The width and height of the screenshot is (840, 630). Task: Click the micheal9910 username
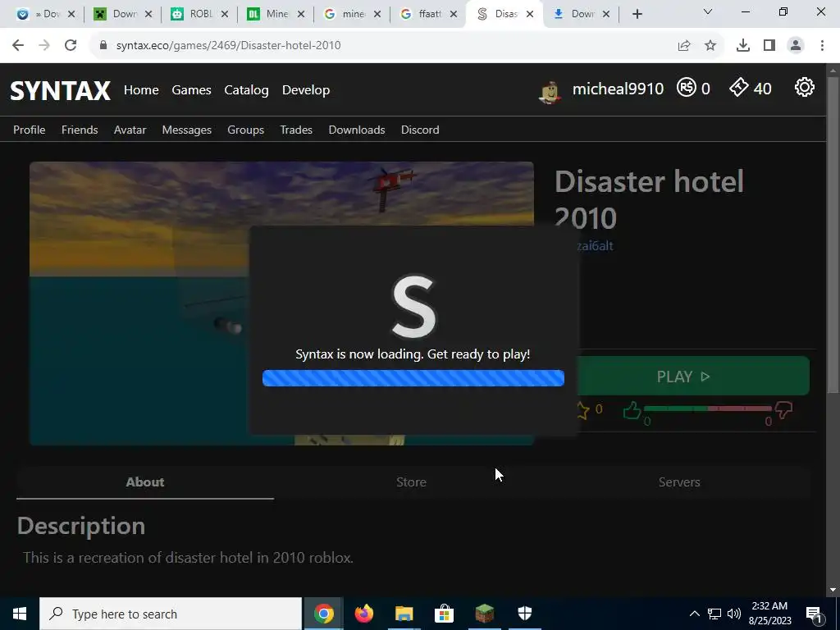pos(618,89)
